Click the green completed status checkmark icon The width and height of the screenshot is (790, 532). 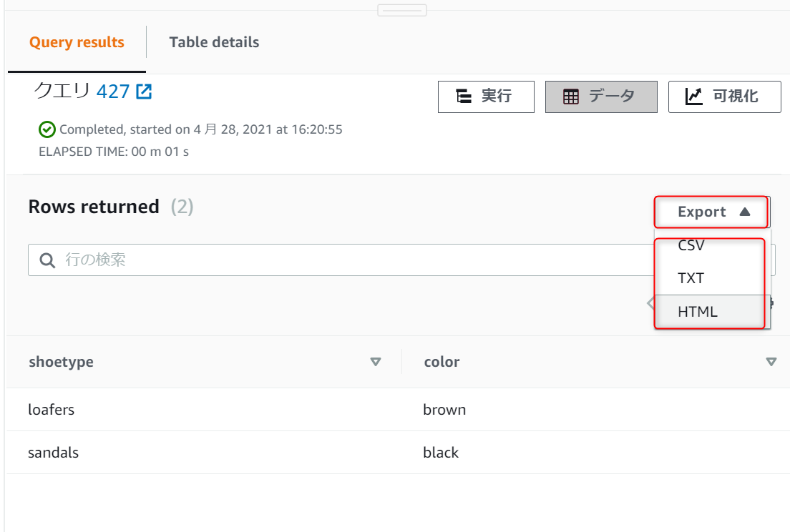coord(47,129)
